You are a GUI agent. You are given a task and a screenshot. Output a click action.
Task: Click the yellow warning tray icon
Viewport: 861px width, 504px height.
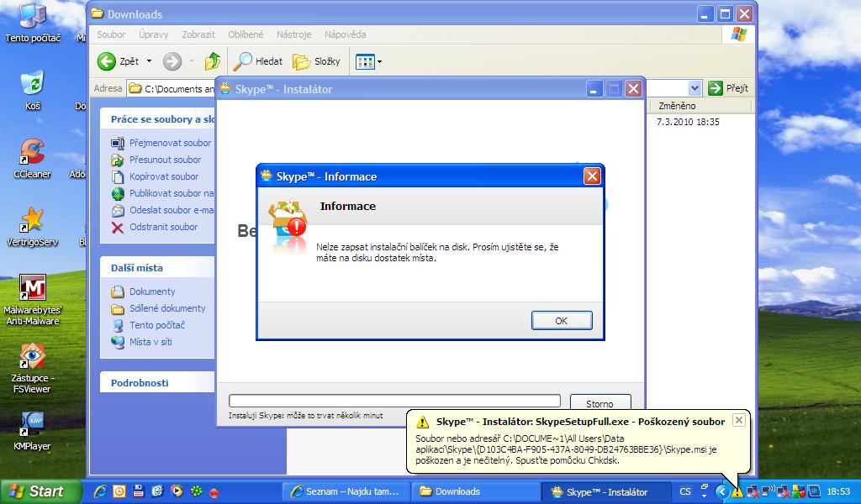[x=737, y=491]
